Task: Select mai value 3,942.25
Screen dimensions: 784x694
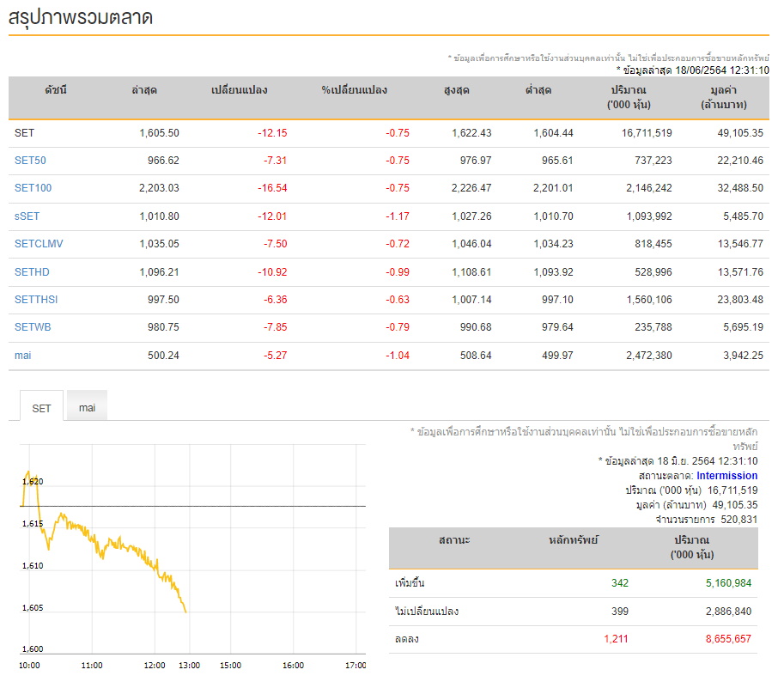Action: click(743, 356)
